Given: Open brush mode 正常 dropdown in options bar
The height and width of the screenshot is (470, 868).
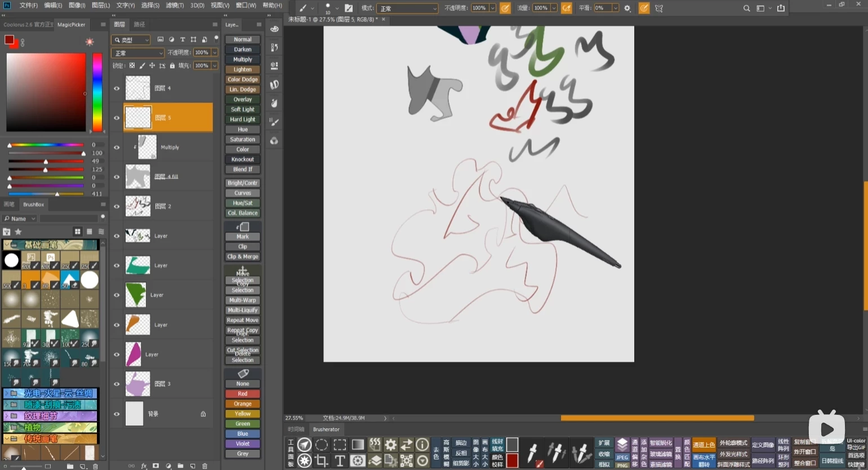Looking at the screenshot, I should tap(407, 8).
